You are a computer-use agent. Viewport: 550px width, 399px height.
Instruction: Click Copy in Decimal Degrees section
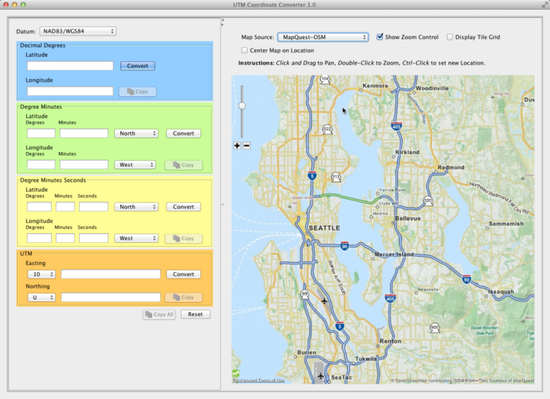click(138, 92)
